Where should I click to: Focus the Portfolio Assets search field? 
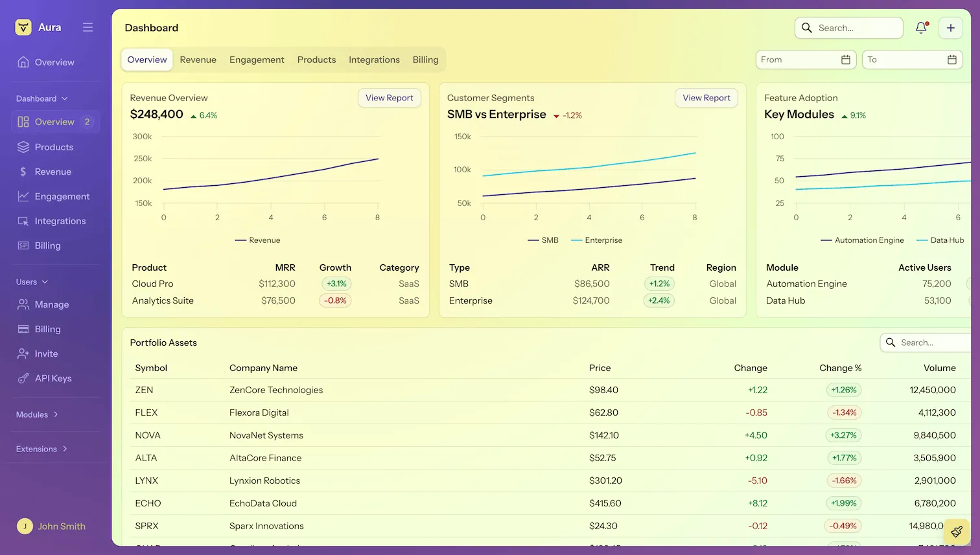[926, 343]
